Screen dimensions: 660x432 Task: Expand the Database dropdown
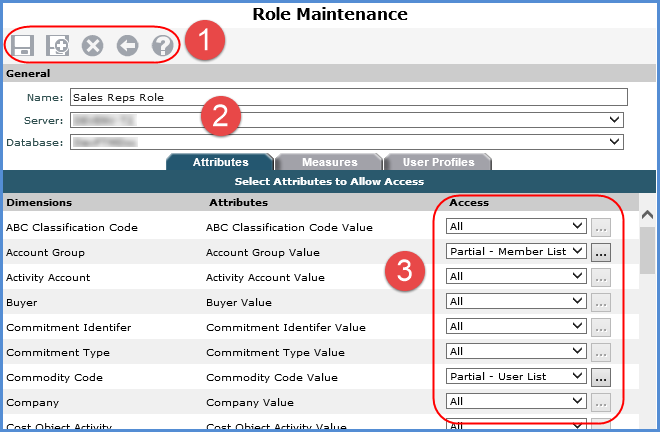[x=347, y=143]
